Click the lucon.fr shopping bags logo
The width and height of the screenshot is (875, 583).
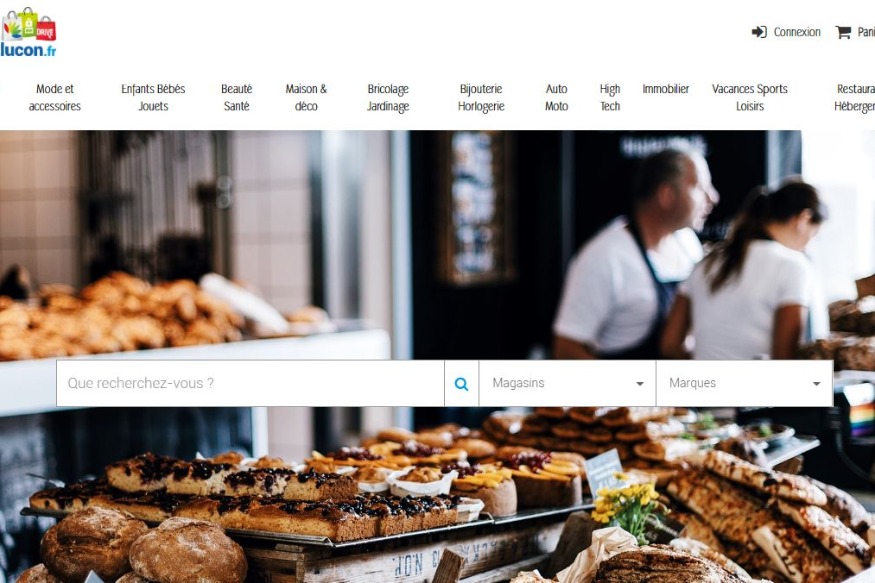28,32
